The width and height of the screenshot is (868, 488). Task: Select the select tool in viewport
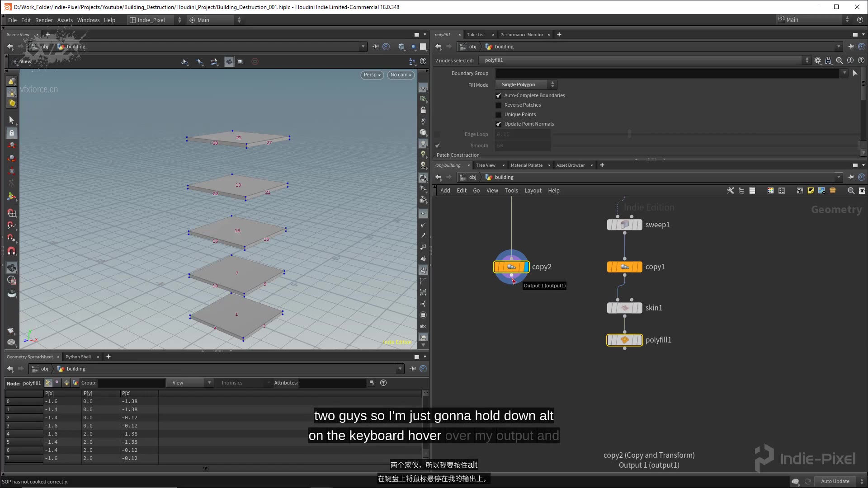[x=11, y=120]
